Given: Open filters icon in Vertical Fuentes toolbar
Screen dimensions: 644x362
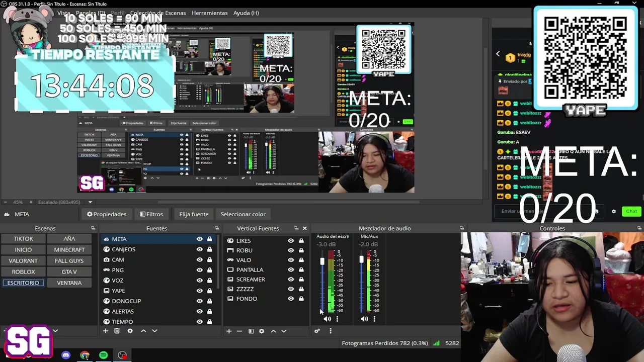Looking at the screenshot, I should (251, 331).
